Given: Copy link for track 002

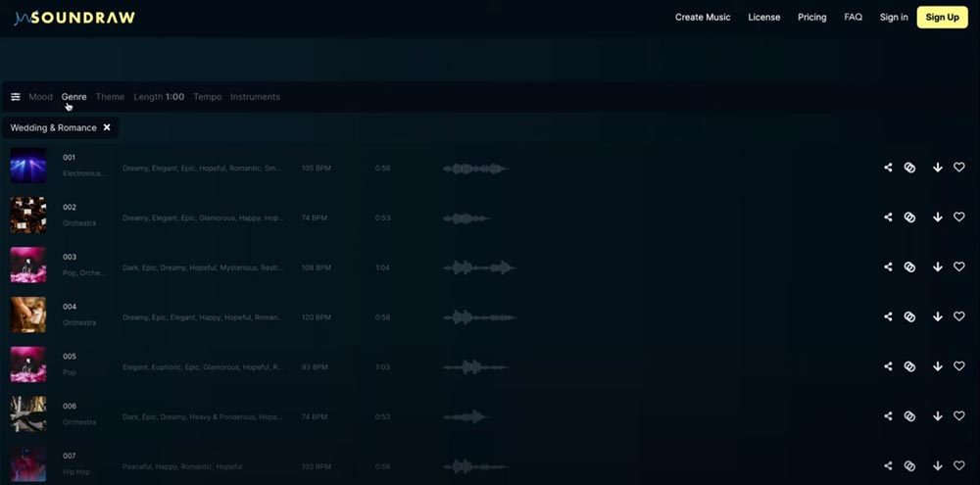Looking at the screenshot, I should point(910,217).
